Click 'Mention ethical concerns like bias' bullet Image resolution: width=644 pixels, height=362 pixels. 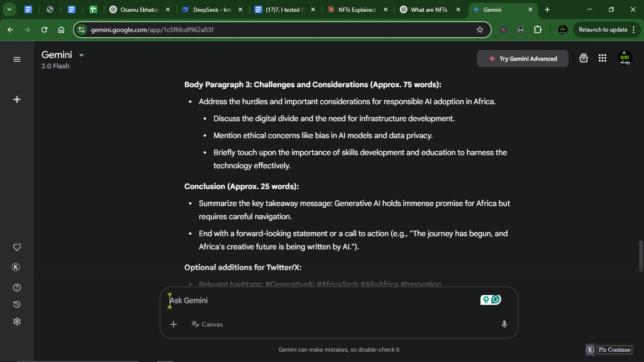pos(323,136)
